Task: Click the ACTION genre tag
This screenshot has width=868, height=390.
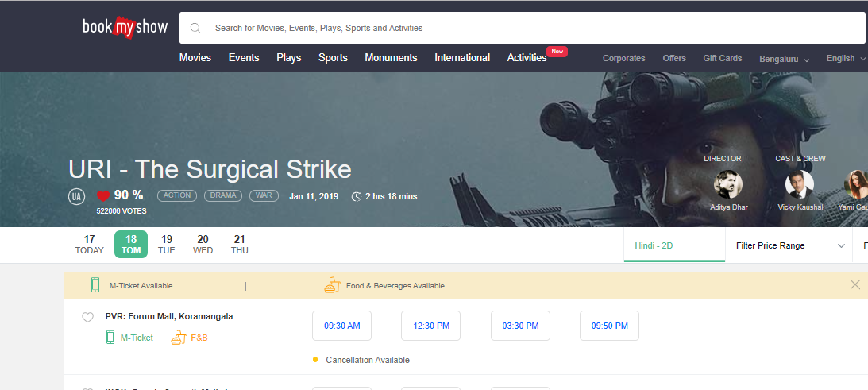Action: click(x=177, y=195)
